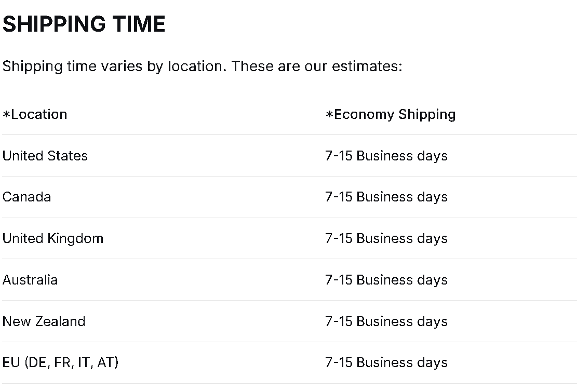Click the Economy Shipping column header text

395,114
